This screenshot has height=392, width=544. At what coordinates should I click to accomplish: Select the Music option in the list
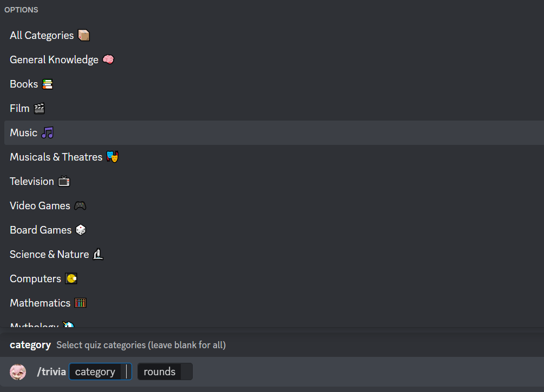(x=274, y=133)
